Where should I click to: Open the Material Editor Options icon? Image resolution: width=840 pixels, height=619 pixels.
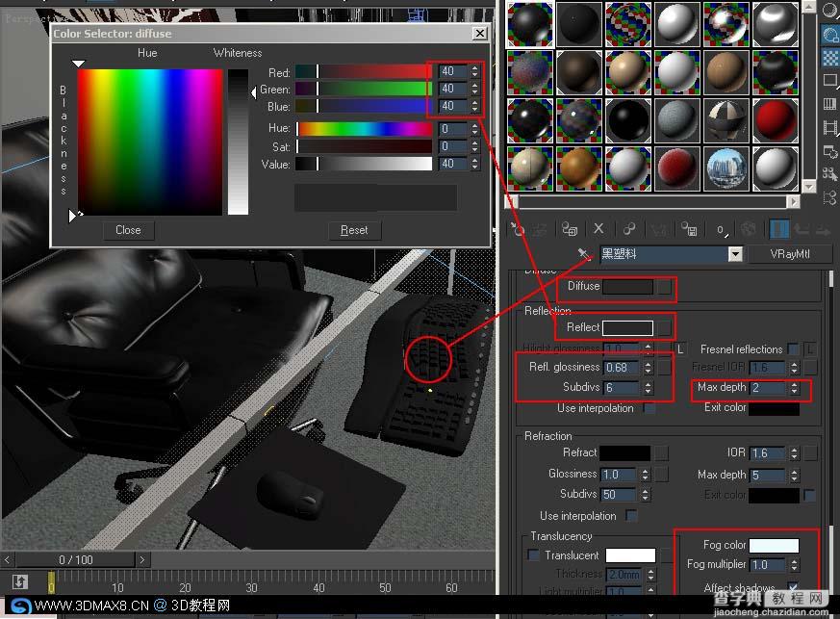point(829,152)
